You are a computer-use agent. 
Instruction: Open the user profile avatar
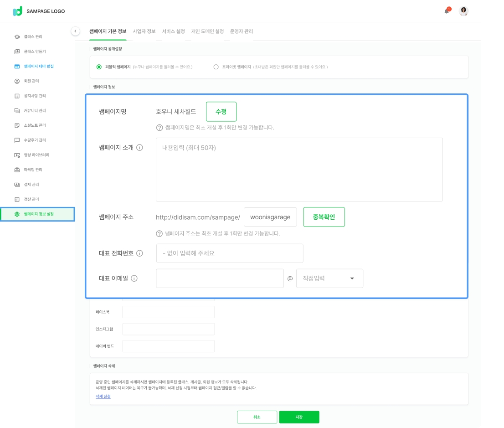pos(463,11)
